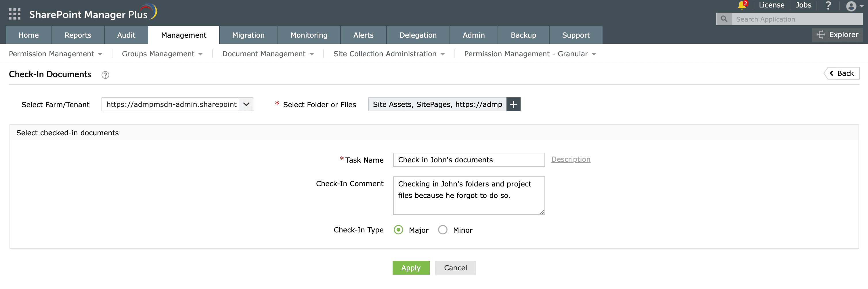Click the Cancel button
This screenshot has height=289, width=868.
click(x=455, y=268)
